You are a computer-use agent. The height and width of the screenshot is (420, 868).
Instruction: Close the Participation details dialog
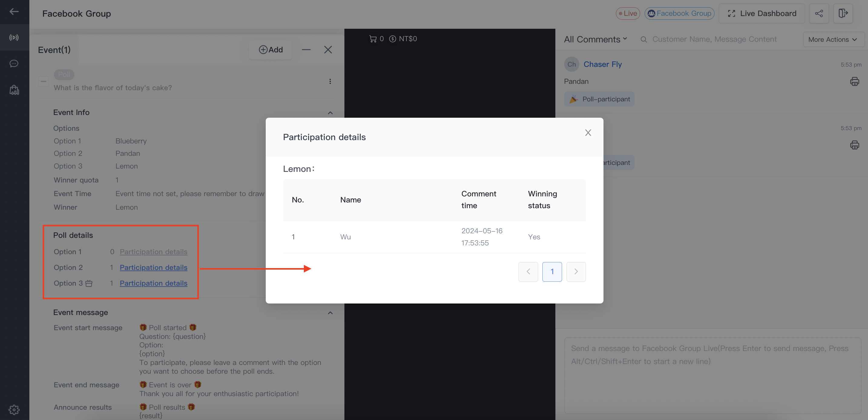588,133
